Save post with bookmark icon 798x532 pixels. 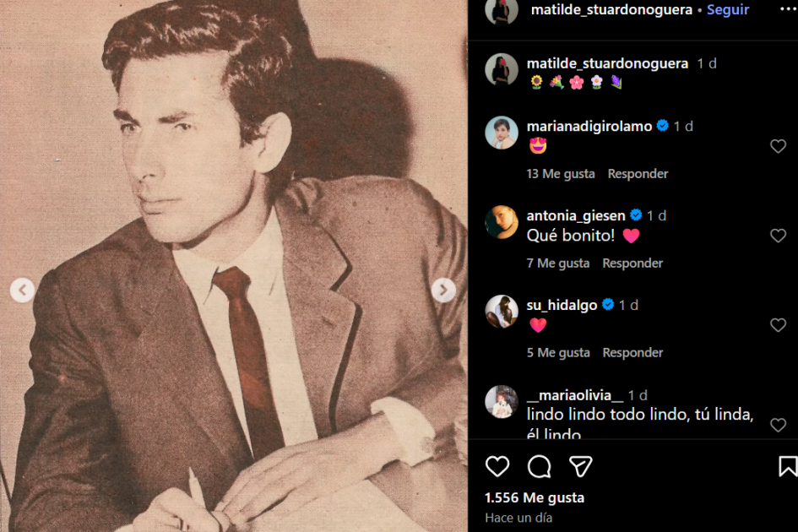[787, 466]
